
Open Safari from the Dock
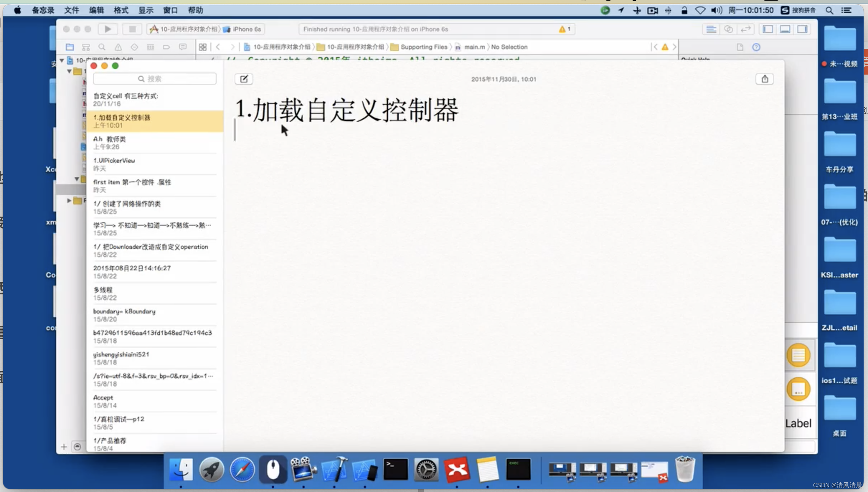tap(242, 469)
